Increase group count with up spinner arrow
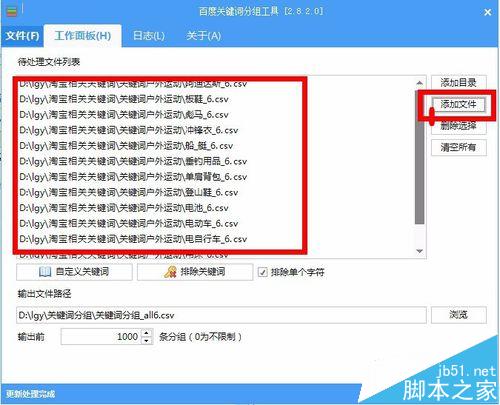The image size is (500, 405). click(147, 333)
